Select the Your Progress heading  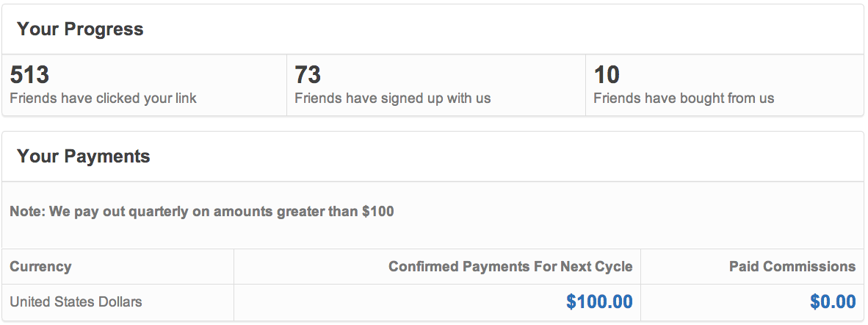coord(80,29)
